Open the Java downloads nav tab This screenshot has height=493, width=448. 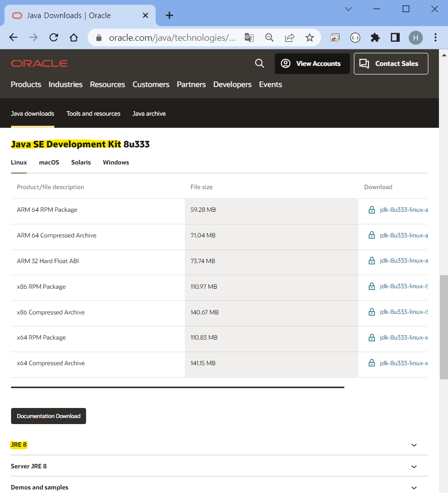32,114
